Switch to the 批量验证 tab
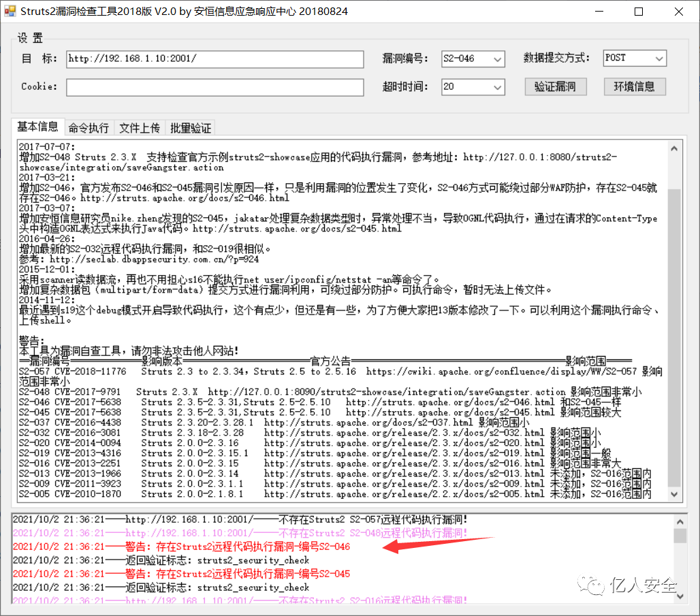Viewport: 700px width, 616px height. tap(191, 128)
